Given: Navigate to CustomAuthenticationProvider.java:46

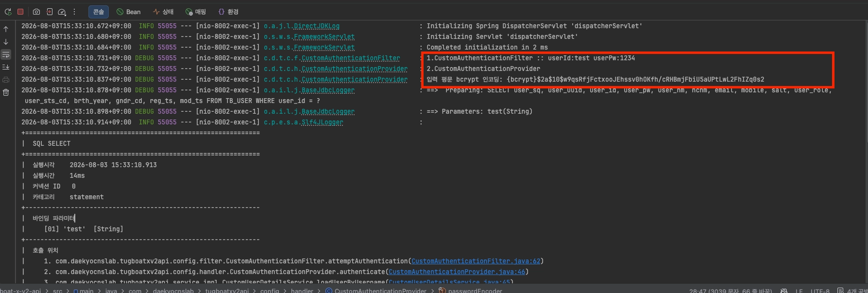Looking at the screenshot, I should click(x=457, y=272).
